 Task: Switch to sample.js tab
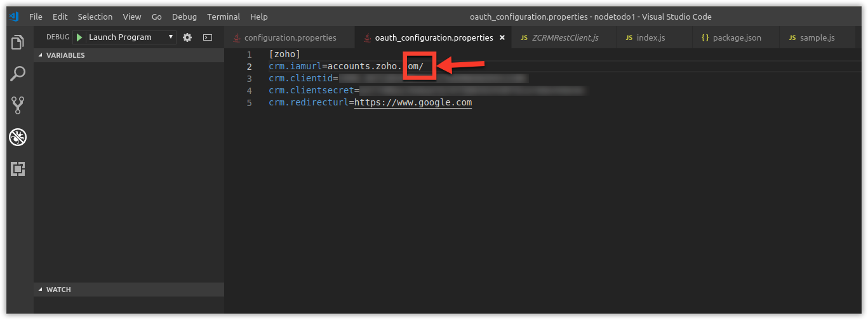817,37
